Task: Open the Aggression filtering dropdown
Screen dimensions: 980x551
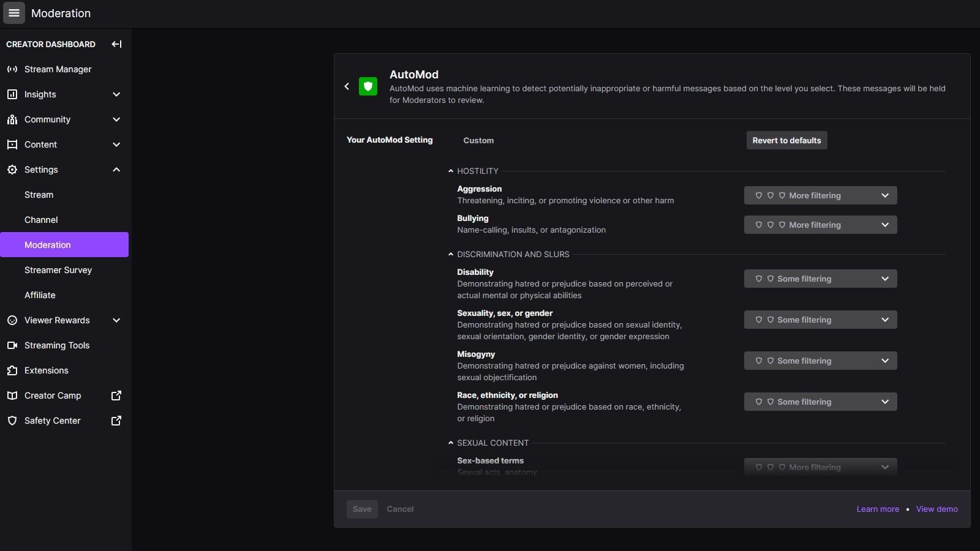Action: [x=820, y=195]
